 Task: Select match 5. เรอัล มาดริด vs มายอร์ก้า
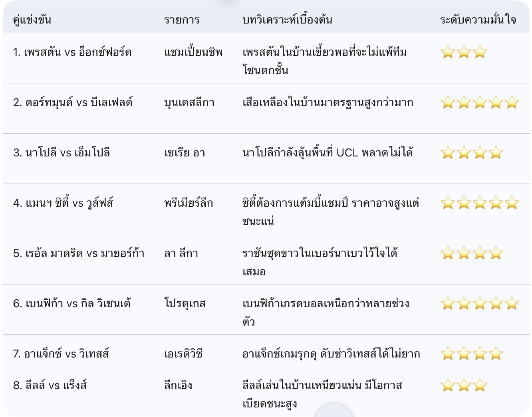[x=79, y=253]
